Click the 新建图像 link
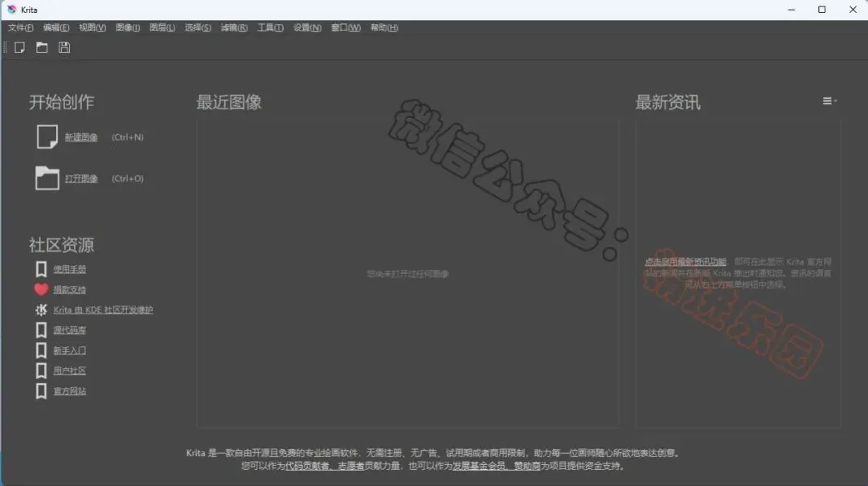Viewport: 868px width, 486px height. click(81, 137)
